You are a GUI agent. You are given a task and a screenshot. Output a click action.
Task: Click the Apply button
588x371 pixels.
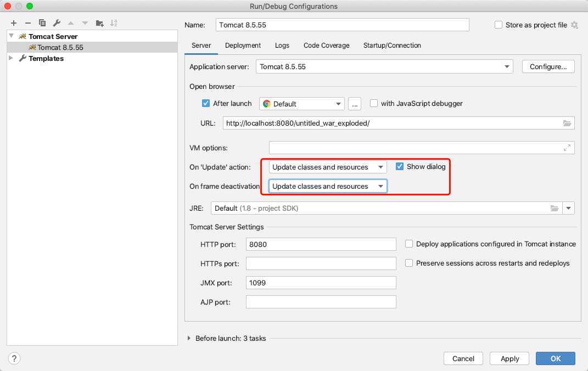click(x=509, y=358)
